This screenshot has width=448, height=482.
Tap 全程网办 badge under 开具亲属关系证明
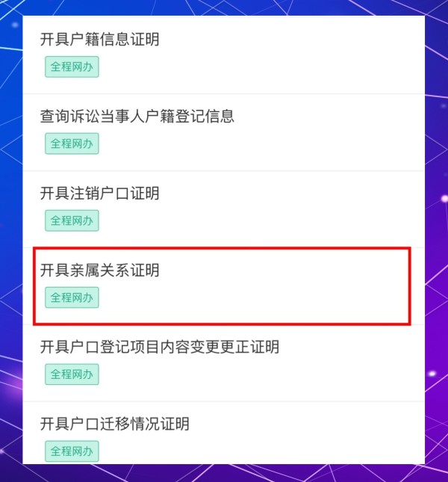point(72,297)
